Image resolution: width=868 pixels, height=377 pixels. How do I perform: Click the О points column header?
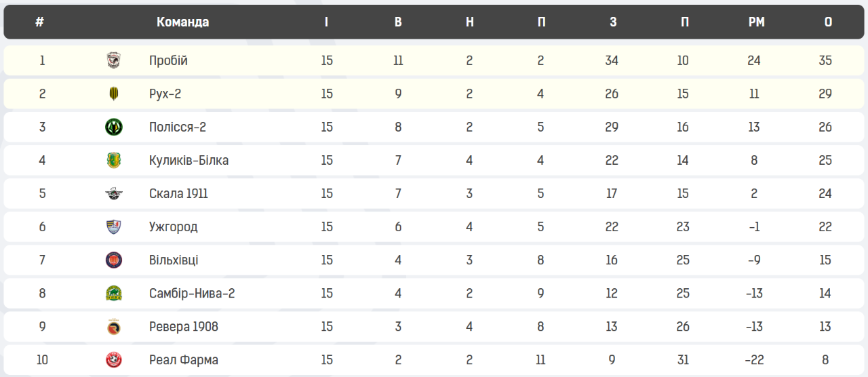(828, 22)
